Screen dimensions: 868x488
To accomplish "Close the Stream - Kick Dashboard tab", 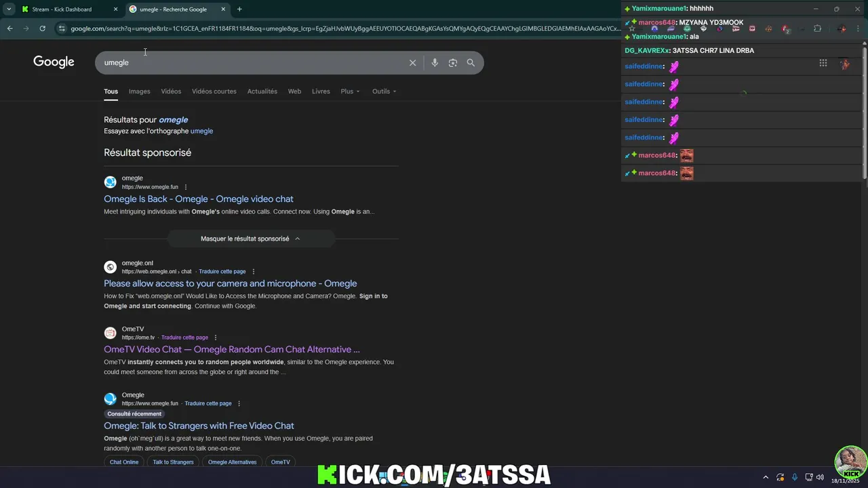I will [x=115, y=9].
